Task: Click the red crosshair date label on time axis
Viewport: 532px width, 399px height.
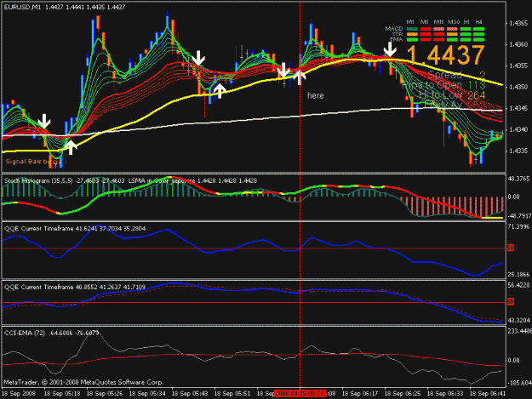Action: pos(300,394)
